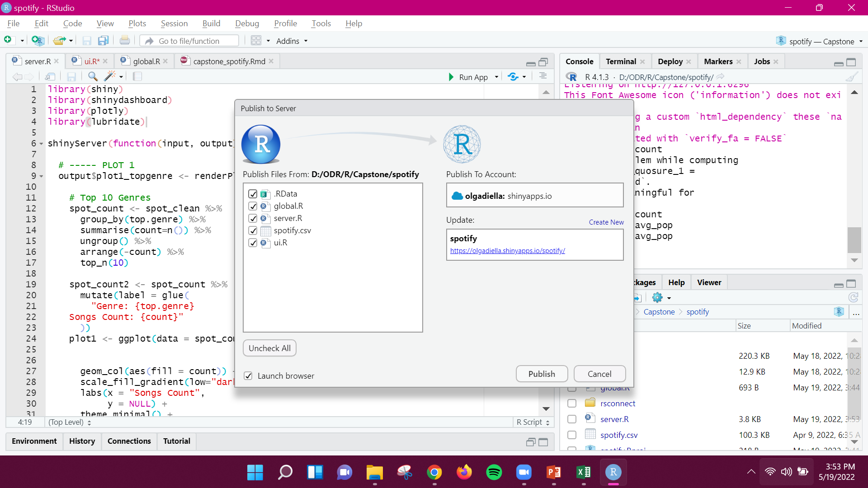The width and height of the screenshot is (868, 488).
Task: Check the server.R checkbox in the Files pane
Action: tap(572, 419)
